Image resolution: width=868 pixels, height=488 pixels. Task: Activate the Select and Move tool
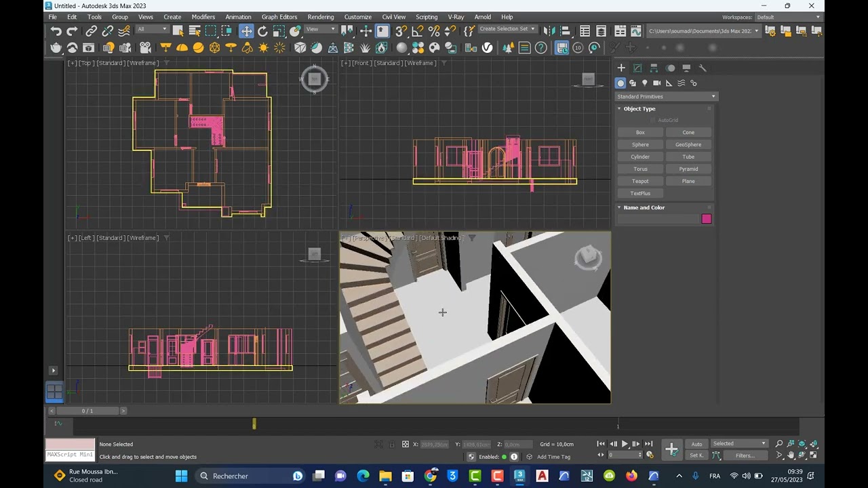[x=246, y=31]
